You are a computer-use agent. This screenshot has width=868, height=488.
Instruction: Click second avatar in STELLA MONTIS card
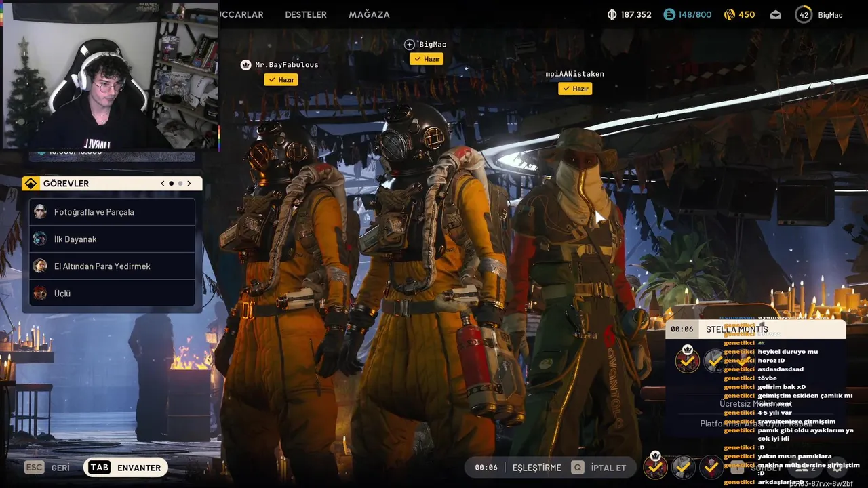[715, 361]
